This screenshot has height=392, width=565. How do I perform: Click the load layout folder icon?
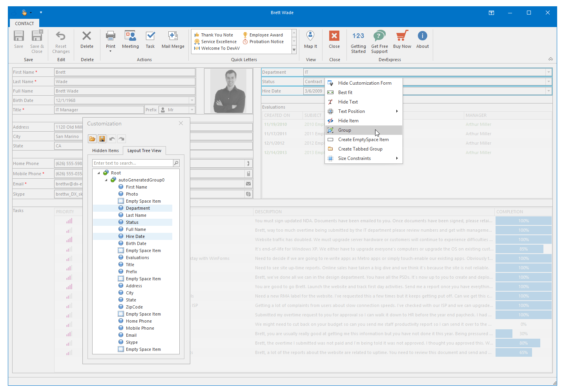click(92, 139)
